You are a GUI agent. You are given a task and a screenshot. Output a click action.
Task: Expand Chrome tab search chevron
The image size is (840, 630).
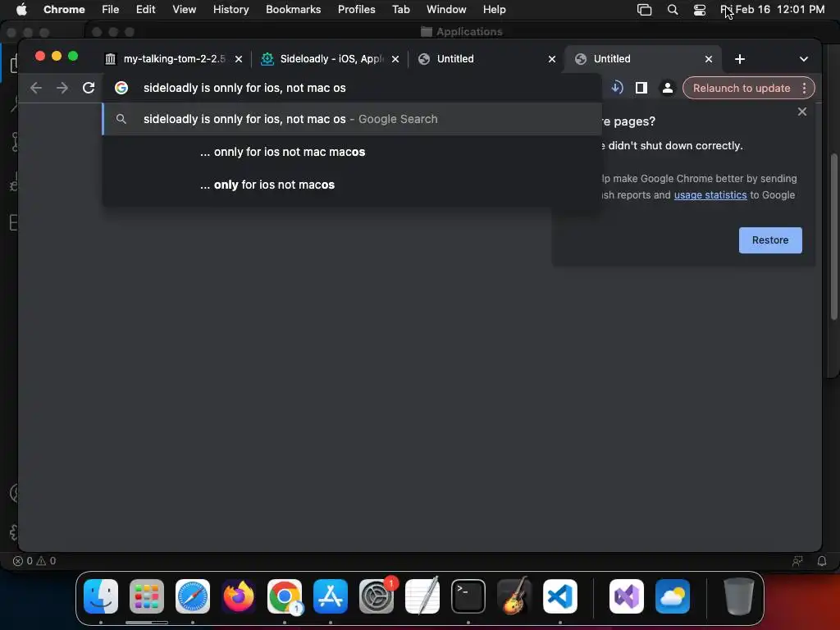(x=804, y=59)
